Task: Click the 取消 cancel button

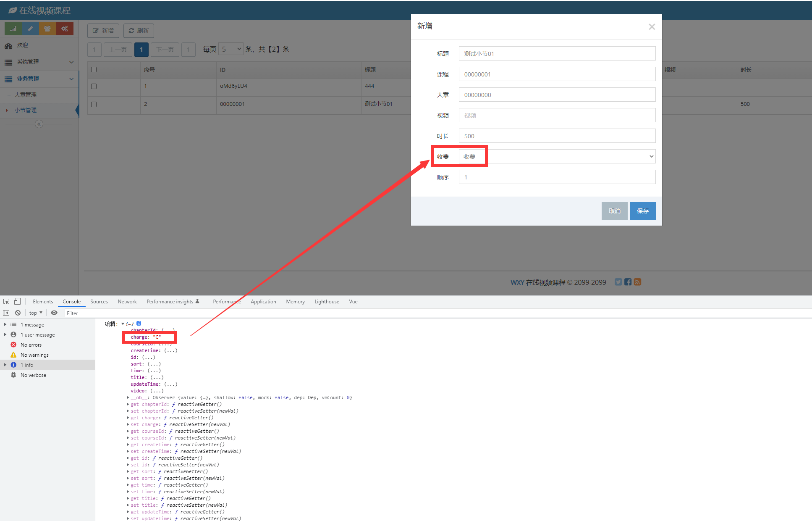Action: [x=614, y=211]
